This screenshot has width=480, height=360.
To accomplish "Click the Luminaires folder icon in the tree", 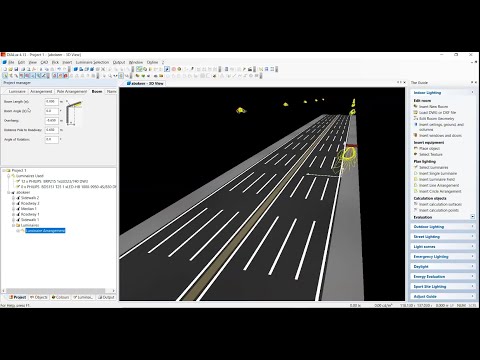I will coord(18,225).
